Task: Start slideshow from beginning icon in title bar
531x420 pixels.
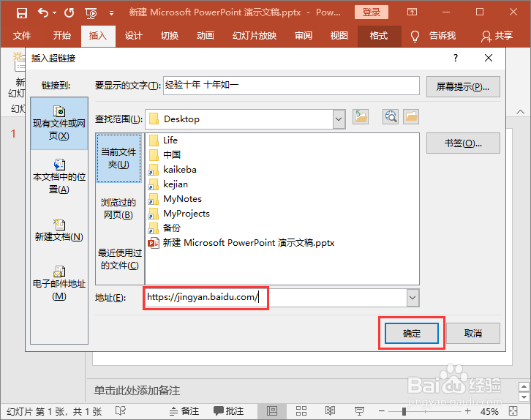Action: pos(91,13)
